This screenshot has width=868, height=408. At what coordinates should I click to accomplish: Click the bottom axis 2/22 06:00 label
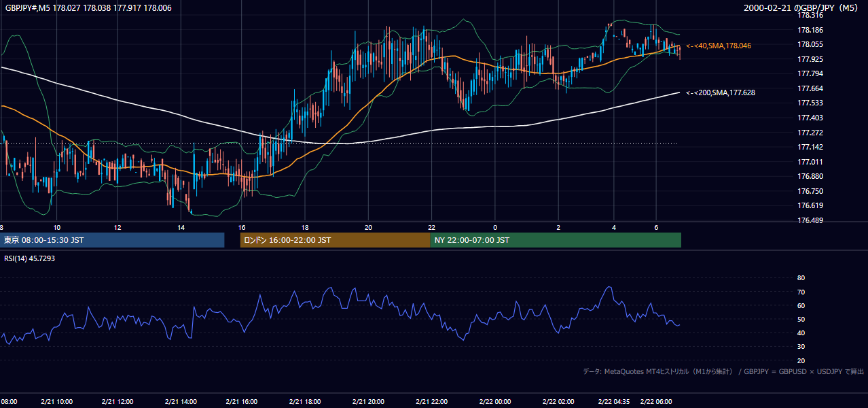pyautogui.click(x=657, y=401)
